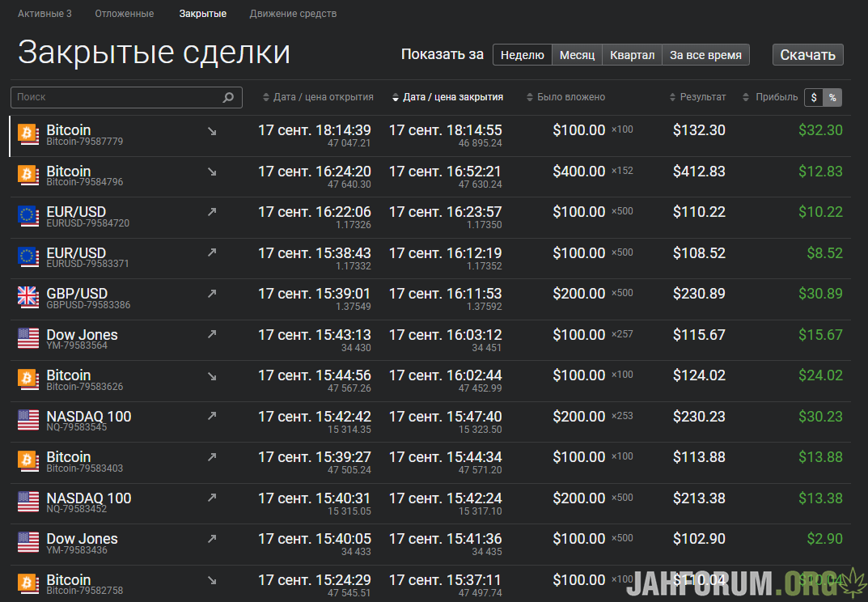Click EU flag icon of deal EURUSD-79584720
This screenshot has height=602, width=868.
coord(28,217)
